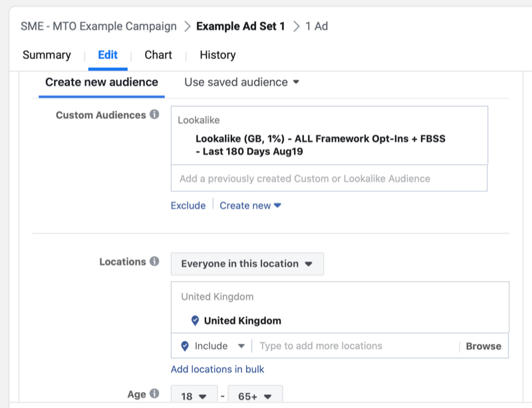The width and height of the screenshot is (532, 408).
Task: Click the Custom or Lookalike Audience input field
Action: point(329,178)
